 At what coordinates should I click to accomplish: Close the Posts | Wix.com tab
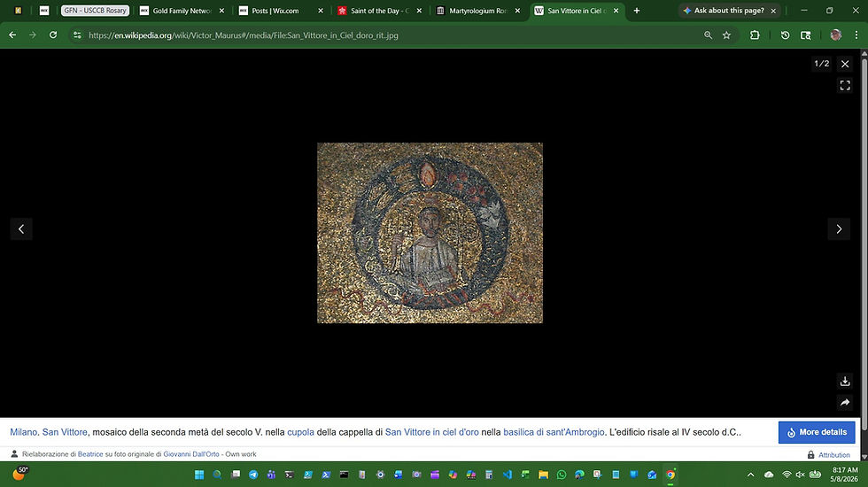click(321, 11)
